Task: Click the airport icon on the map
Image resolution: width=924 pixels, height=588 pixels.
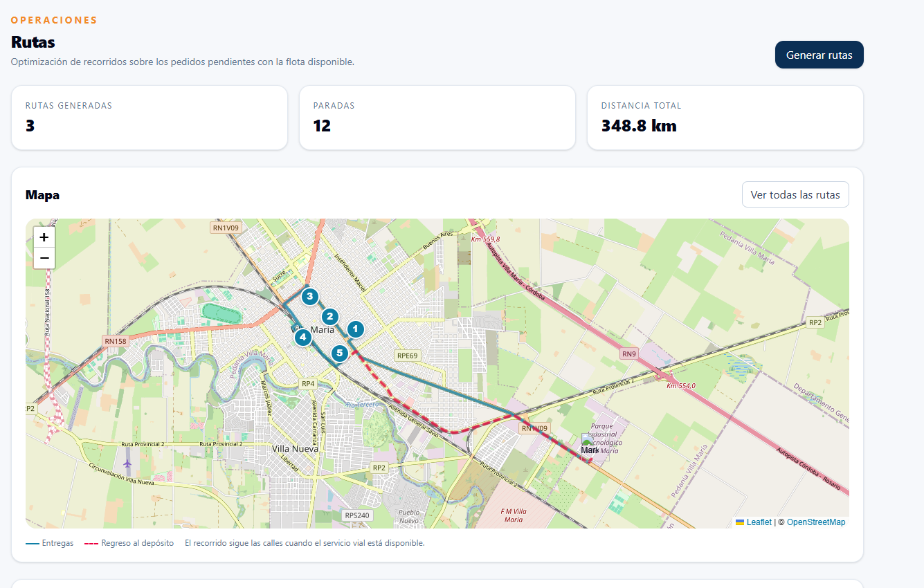Action: coord(127,462)
